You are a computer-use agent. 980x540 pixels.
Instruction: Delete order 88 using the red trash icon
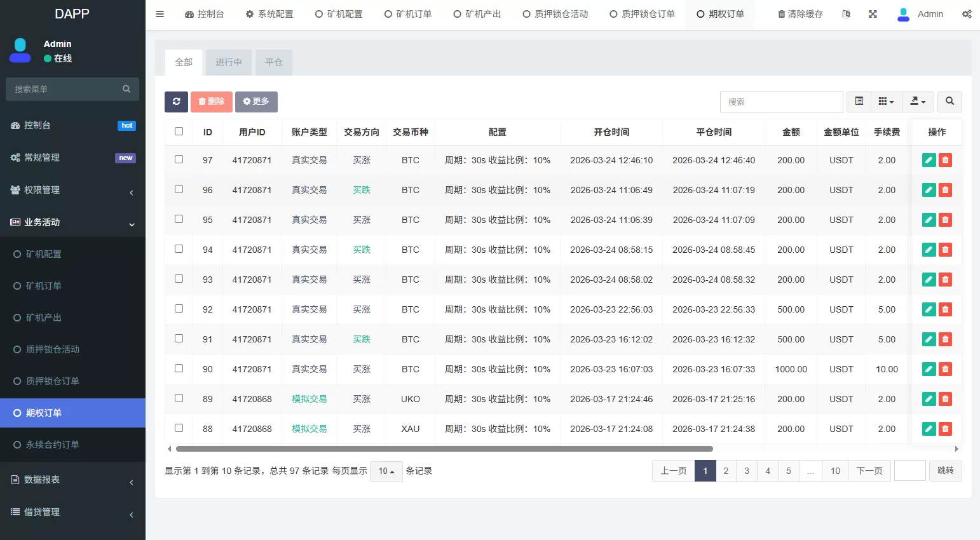pos(945,429)
